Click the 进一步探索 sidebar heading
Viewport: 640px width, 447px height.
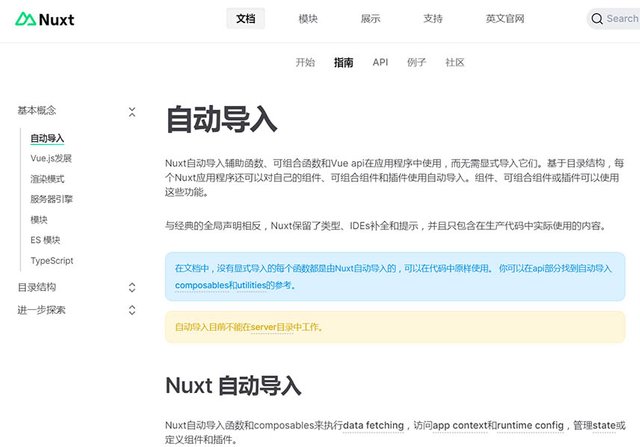[x=41, y=310]
